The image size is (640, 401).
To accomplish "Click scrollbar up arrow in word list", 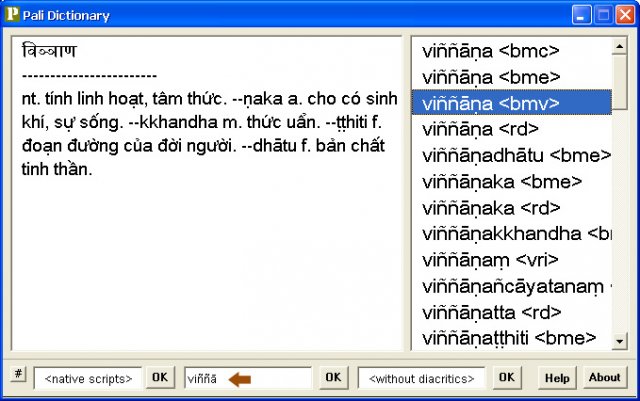I will pos(619,47).
